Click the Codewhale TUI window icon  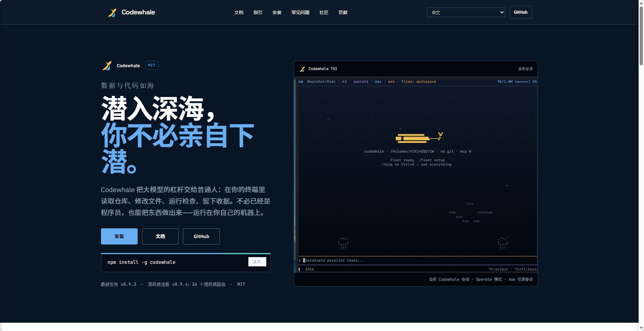point(302,69)
